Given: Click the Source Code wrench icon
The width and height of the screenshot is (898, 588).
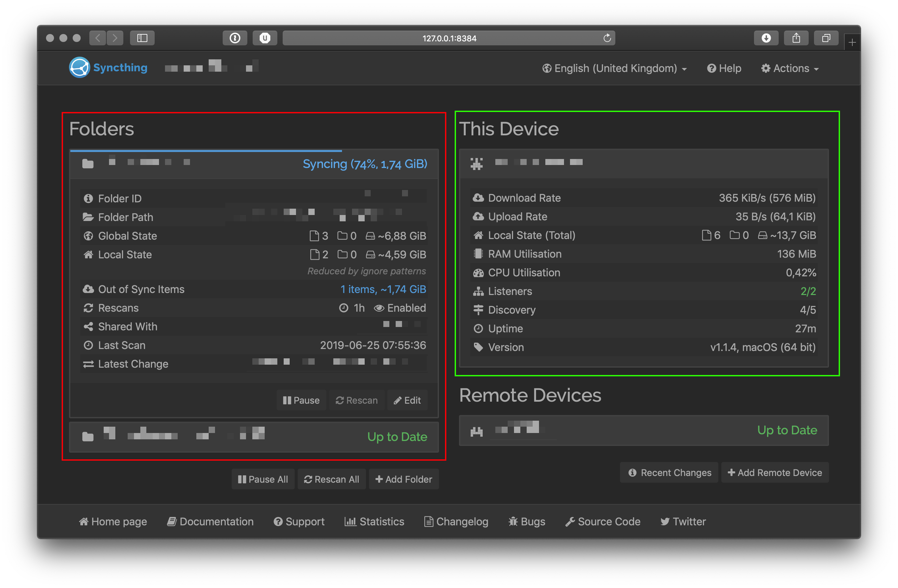Looking at the screenshot, I should point(570,522).
